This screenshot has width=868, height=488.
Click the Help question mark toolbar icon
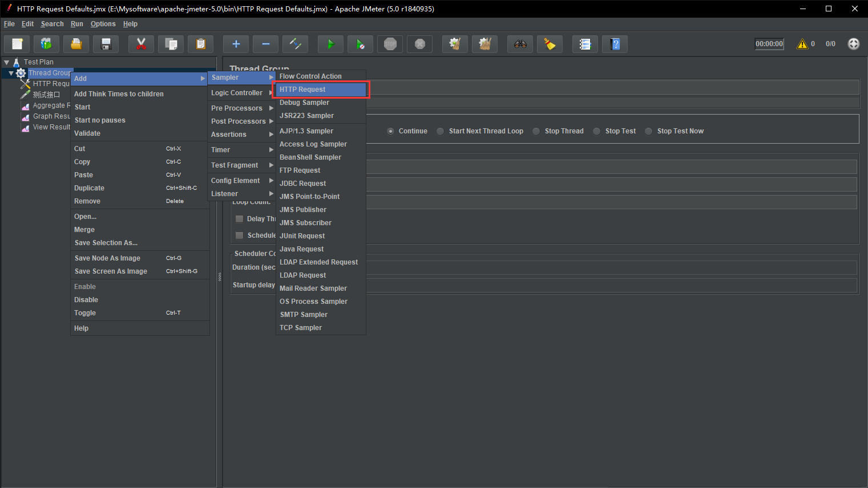(615, 44)
